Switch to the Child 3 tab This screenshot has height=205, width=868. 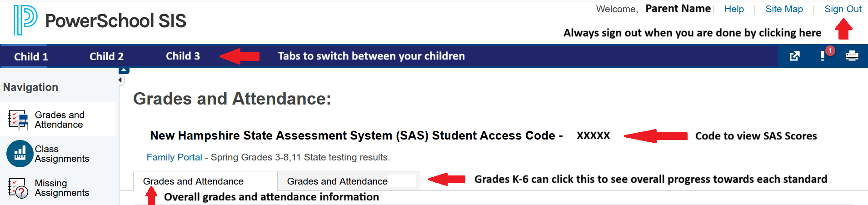tap(183, 56)
